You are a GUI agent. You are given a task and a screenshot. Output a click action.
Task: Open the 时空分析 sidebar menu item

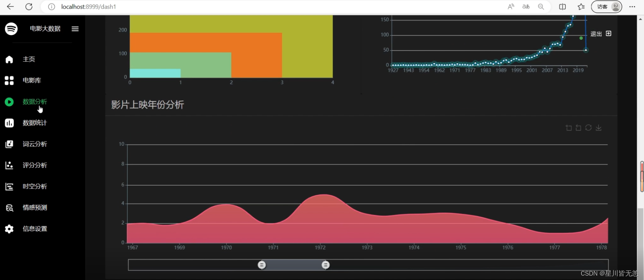click(x=35, y=186)
